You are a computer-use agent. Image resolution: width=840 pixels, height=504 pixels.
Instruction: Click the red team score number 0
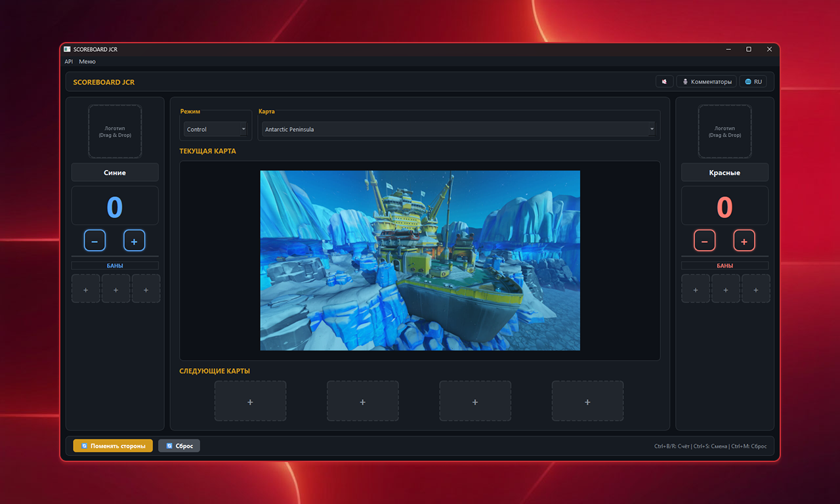(x=724, y=207)
